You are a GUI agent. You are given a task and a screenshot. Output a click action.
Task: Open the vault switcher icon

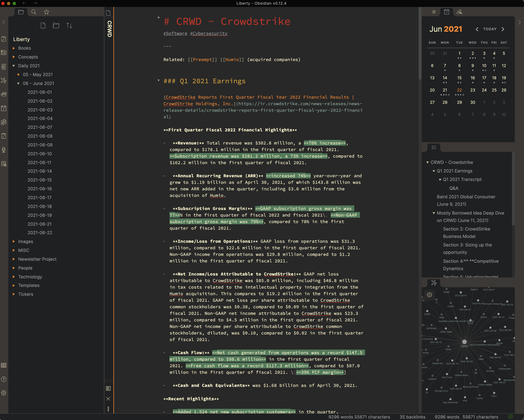click(4, 365)
